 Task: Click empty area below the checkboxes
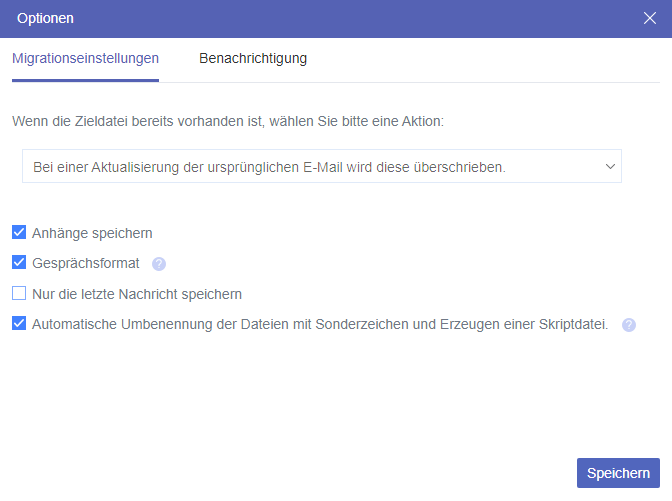(300, 400)
